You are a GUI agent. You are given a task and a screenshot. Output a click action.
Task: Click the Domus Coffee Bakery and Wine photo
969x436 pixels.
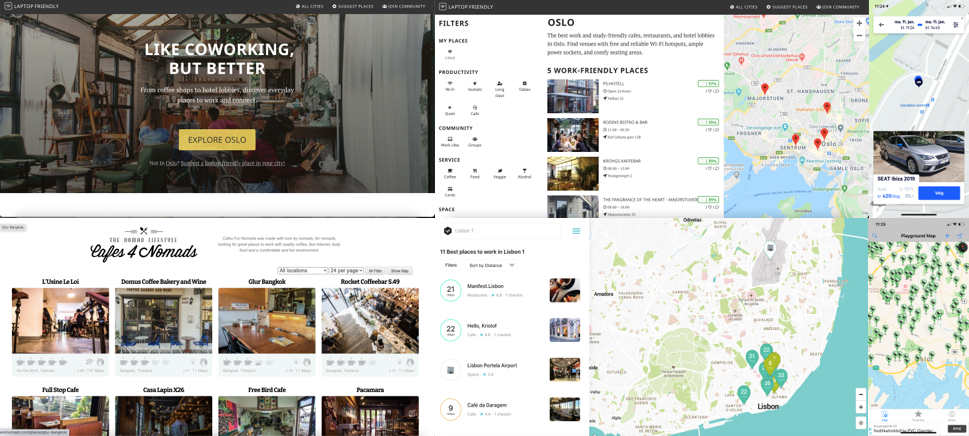point(163,321)
